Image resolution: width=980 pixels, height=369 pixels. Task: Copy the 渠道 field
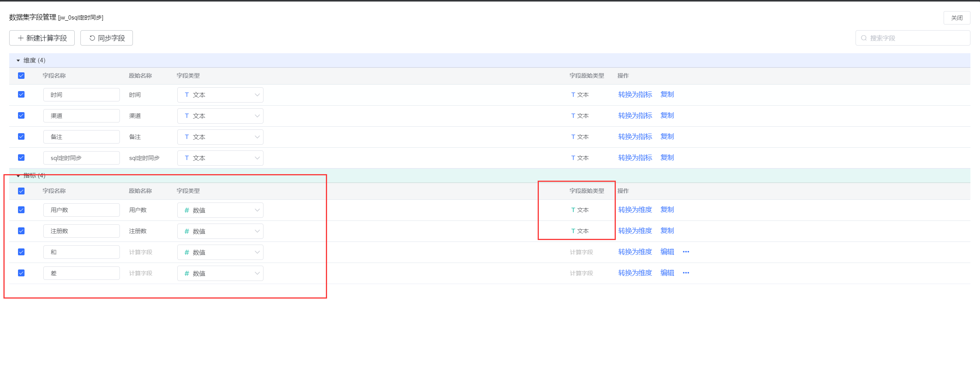[667, 116]
